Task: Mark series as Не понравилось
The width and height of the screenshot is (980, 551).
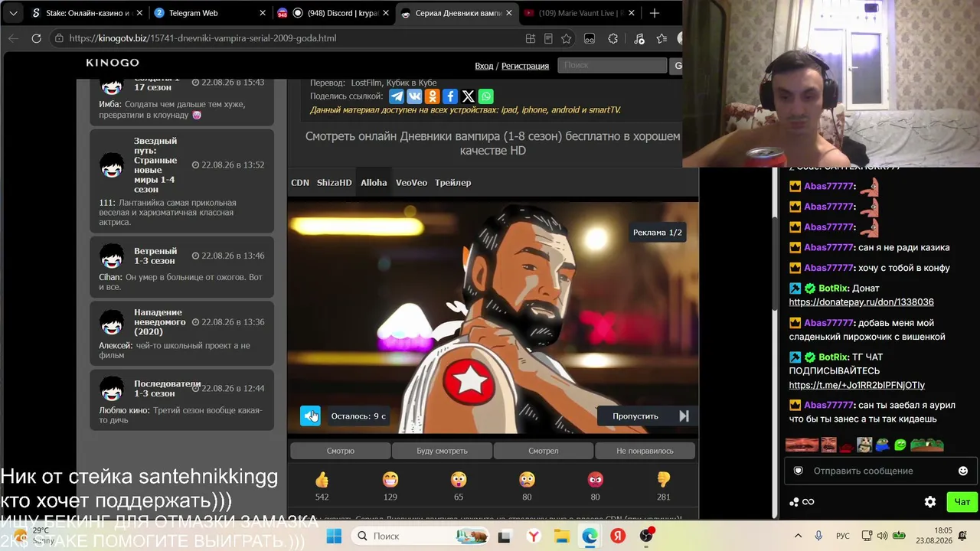Action: click(x=645, y=451)
